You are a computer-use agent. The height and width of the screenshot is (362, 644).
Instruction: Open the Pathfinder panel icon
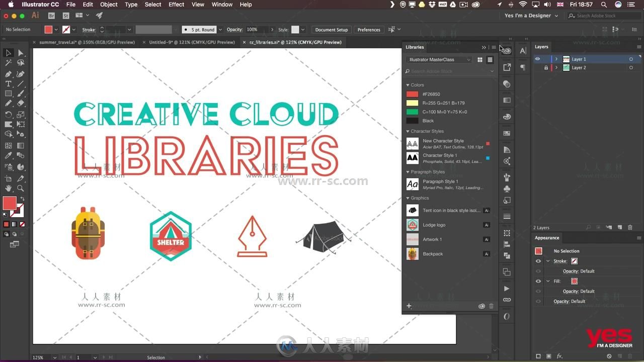[507, 256]
